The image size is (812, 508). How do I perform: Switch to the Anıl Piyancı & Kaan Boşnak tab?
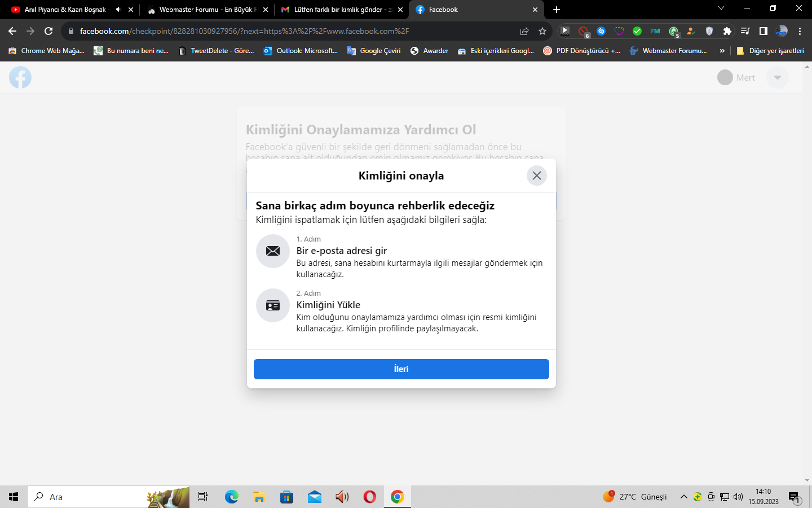coord(69,10)
